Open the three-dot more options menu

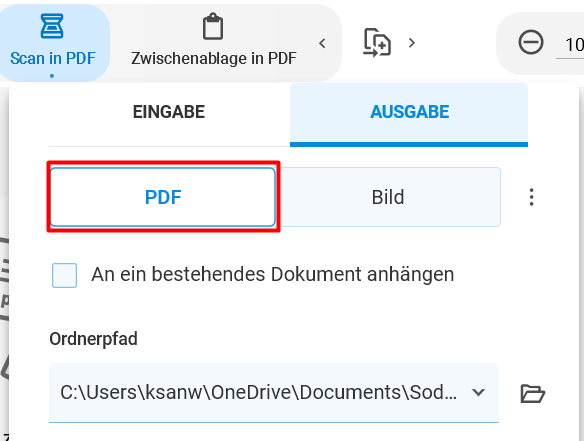[x=531, y=197]
